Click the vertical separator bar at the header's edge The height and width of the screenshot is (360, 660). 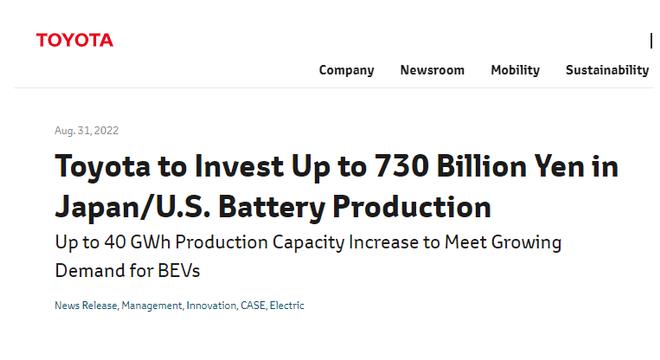pyautogui.click(x=651, y=41)
